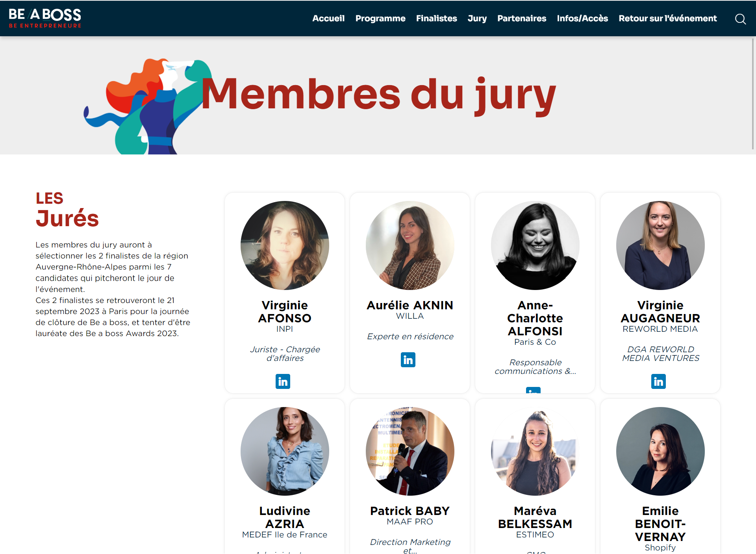Open Virginie AFONSO's LinkedIn icon

click(283, 381)
